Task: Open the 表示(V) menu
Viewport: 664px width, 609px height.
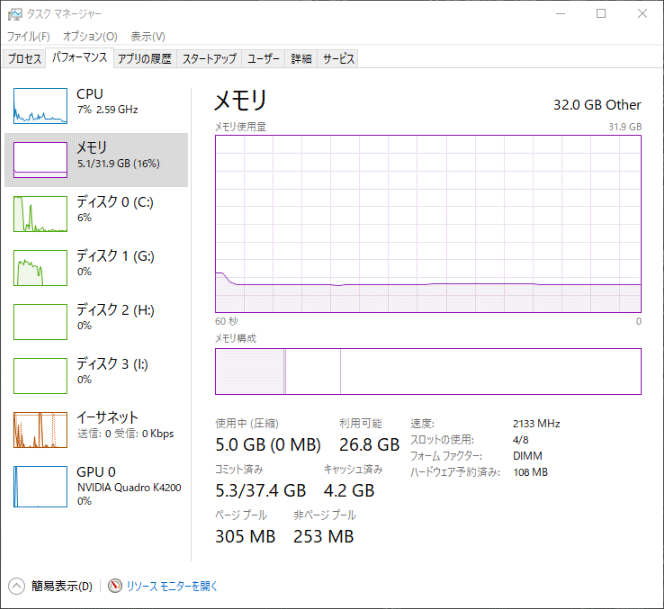Action: [148, 36]
